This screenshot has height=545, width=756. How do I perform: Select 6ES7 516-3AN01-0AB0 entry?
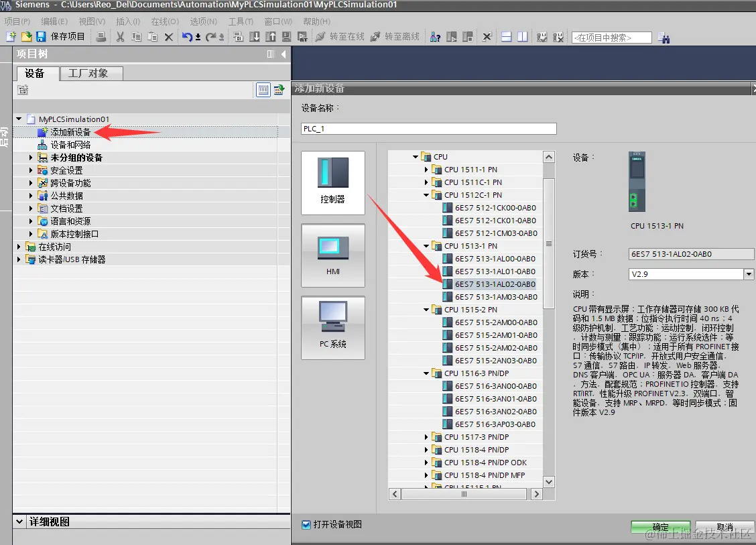[496, 399]
